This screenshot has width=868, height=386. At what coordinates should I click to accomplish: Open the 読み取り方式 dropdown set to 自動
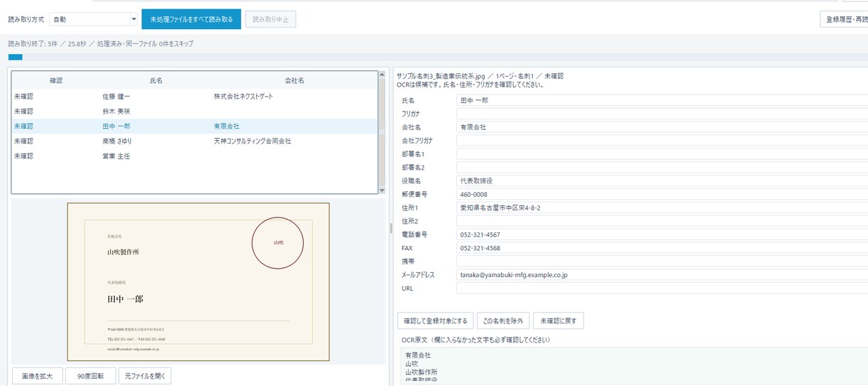(x=94, y=19)
